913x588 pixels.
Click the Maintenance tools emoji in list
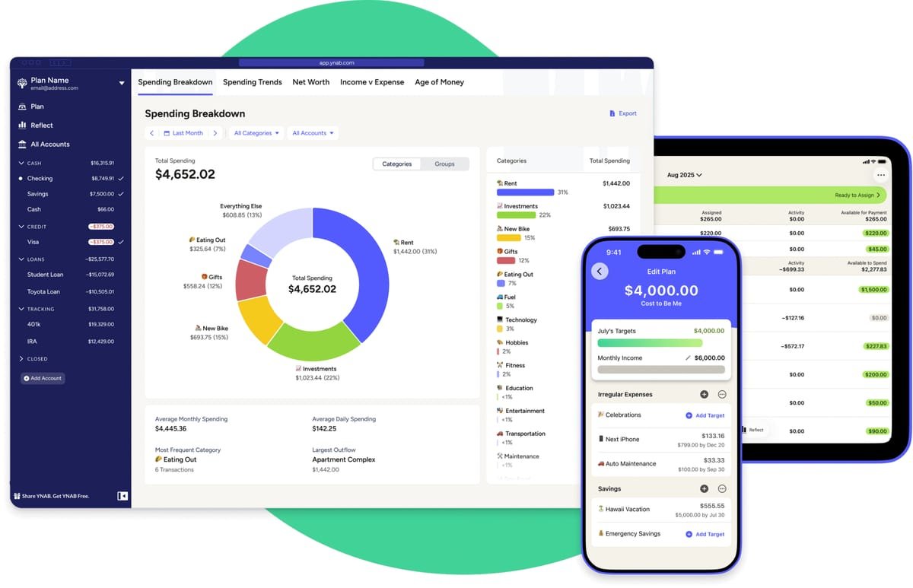[x=500, y=456]
